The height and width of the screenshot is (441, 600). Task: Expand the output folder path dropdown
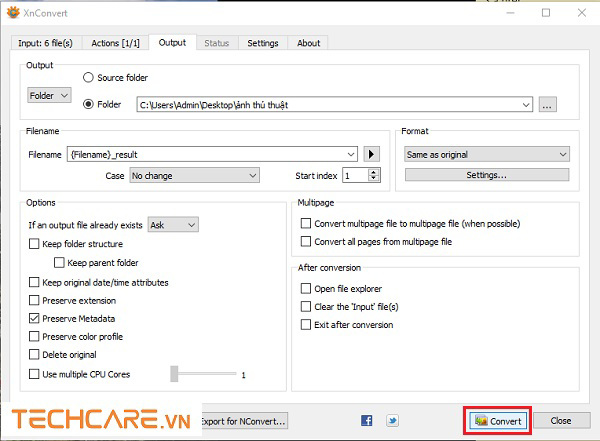click(527, 105)
